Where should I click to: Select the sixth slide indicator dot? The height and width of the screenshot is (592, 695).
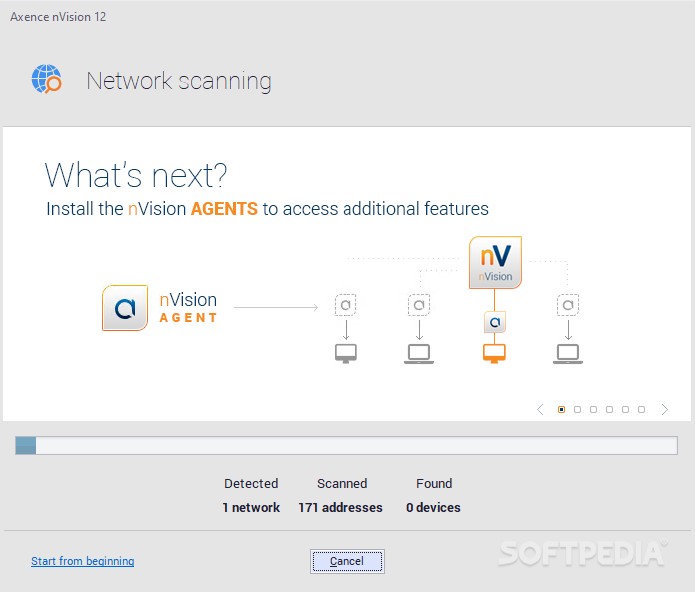641,409
